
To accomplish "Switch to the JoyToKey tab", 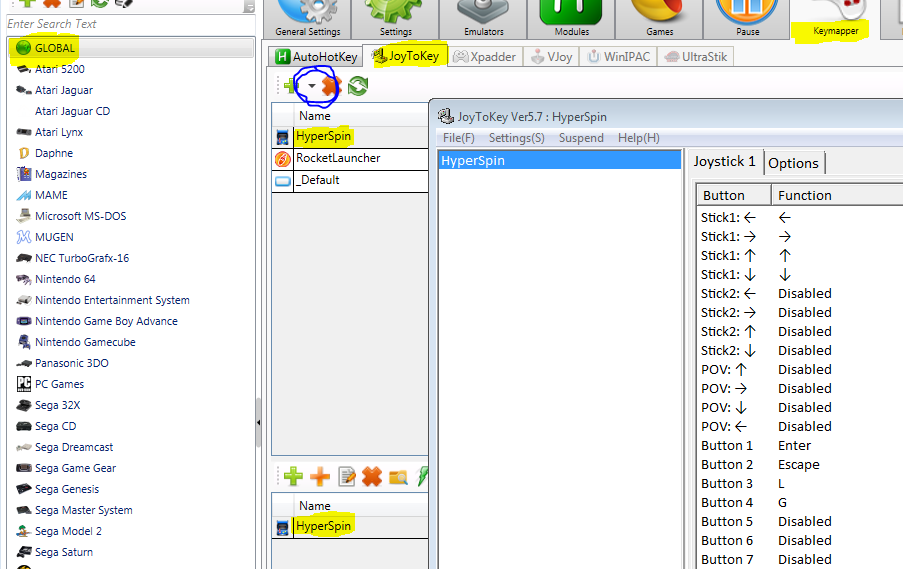I will coord(405,56).
